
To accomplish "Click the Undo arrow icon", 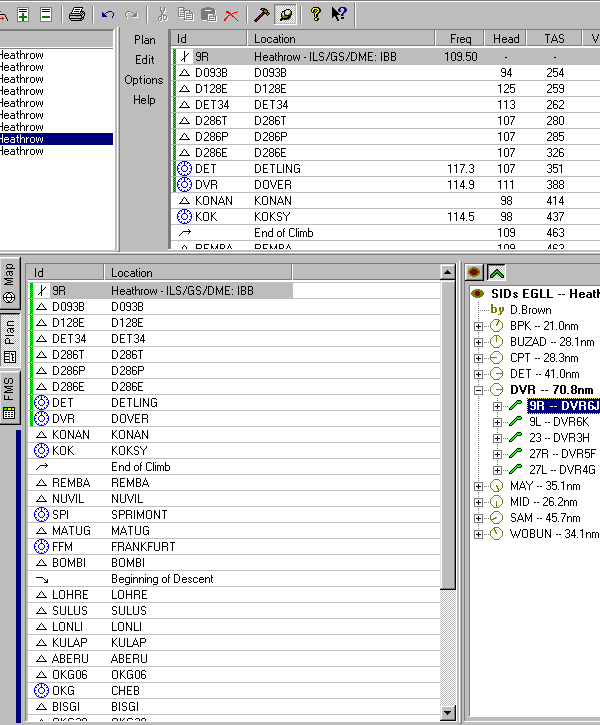I will pos(108,14).
